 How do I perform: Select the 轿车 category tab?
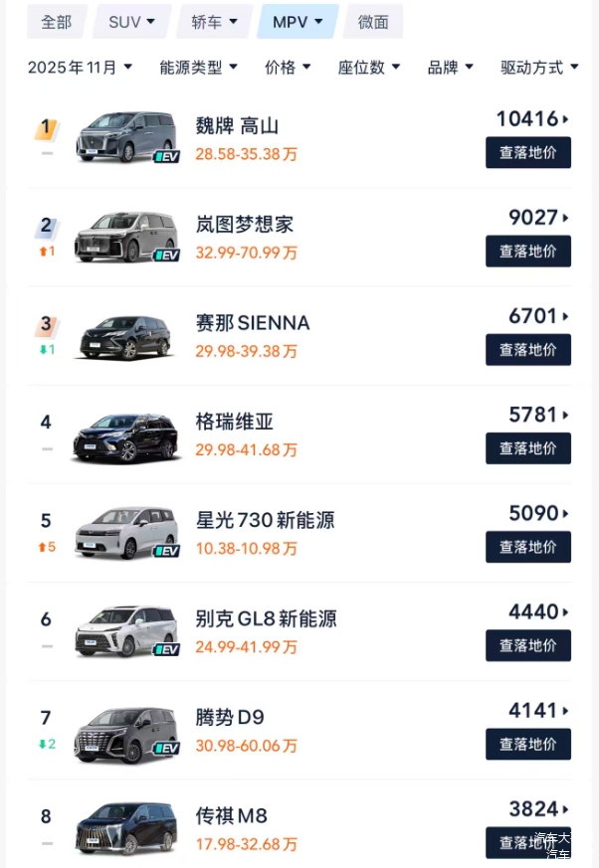tap(215, 22)
